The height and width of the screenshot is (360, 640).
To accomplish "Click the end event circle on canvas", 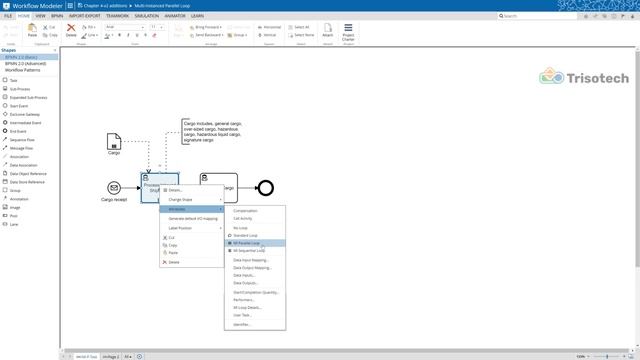I will click(x=266, y=188).
